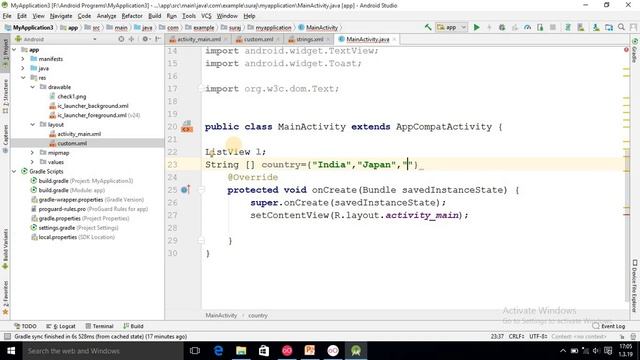Image resolution: width=640 pixels, height=360 pixels.
Task: Click scroll from source target icon
Action: [x=121, y=39]
